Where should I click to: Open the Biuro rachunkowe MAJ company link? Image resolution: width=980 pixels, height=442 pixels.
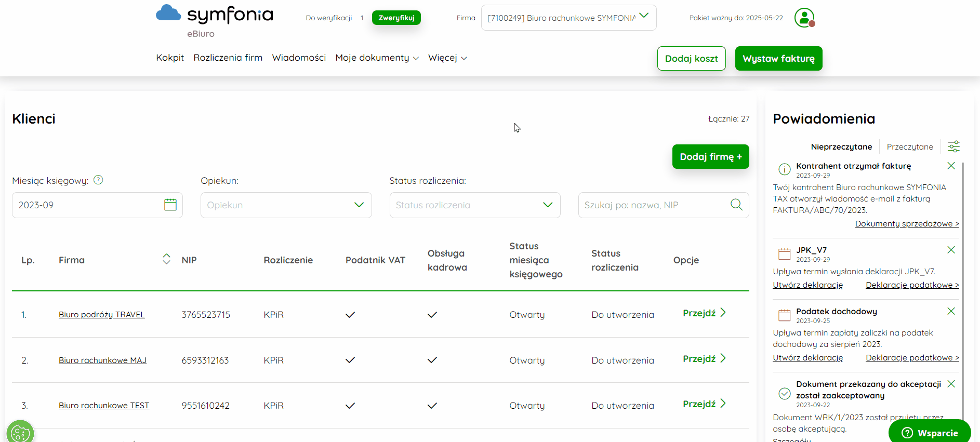point(102,360)
